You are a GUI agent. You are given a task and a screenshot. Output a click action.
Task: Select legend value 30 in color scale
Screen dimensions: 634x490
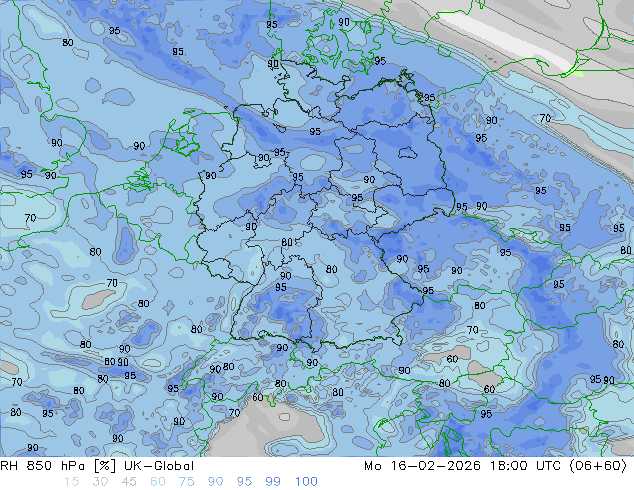tap(100, 482)
